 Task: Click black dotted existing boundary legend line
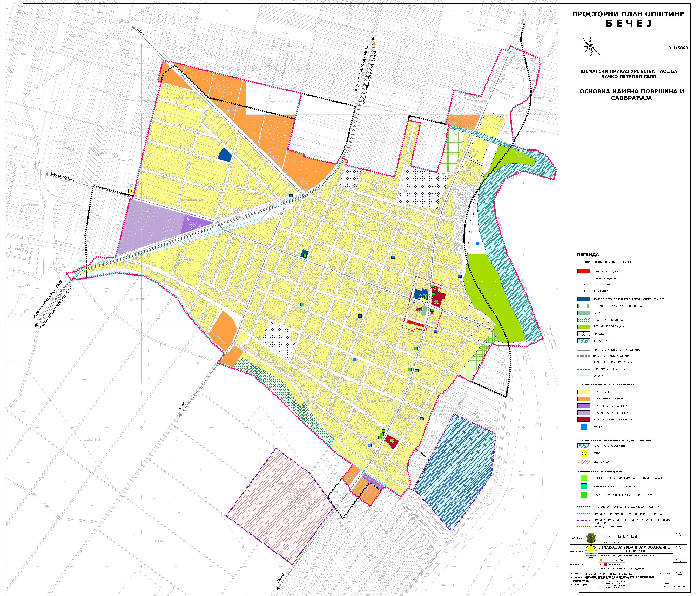tap(583, 507)
